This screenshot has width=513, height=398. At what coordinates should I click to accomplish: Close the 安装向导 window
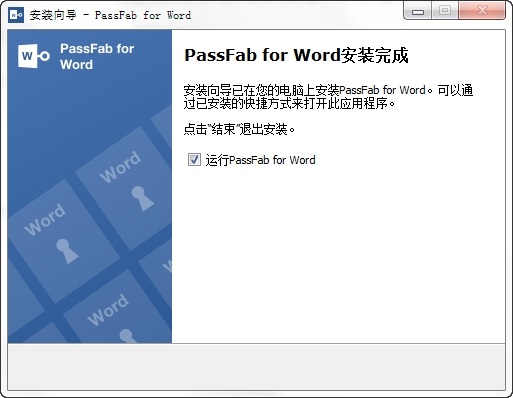[482, 11]
